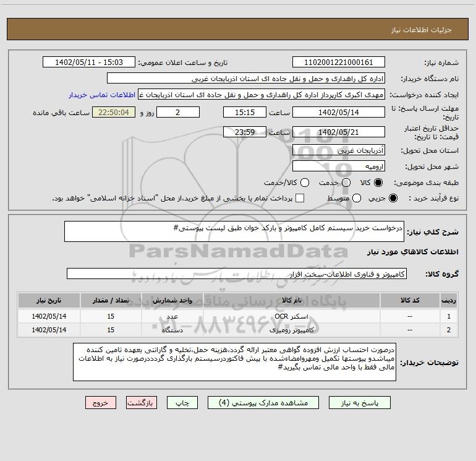
Task: Click the چاپ print button
Action: click(x=182, y=403)
